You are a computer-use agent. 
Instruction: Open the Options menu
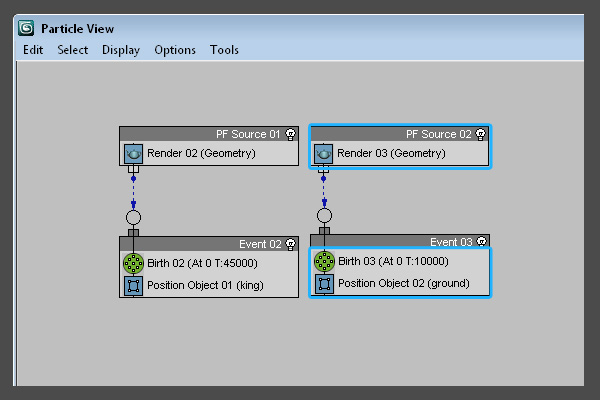(x=175, y=50)
